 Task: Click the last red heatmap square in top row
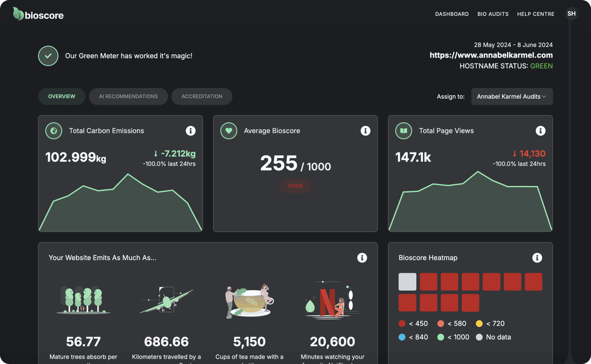(x=533, y=282)
